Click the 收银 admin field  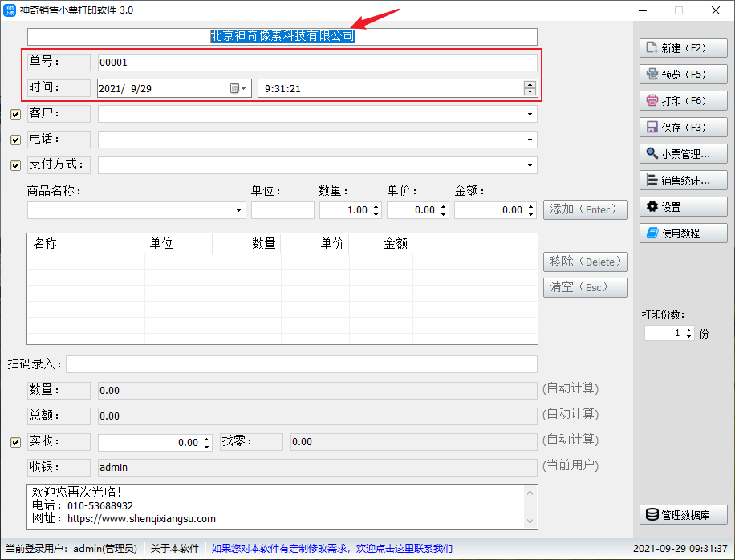(x=317, y=467)
